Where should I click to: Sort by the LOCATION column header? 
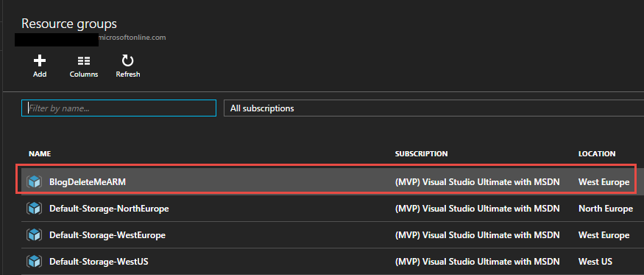(x=597, y=154)
